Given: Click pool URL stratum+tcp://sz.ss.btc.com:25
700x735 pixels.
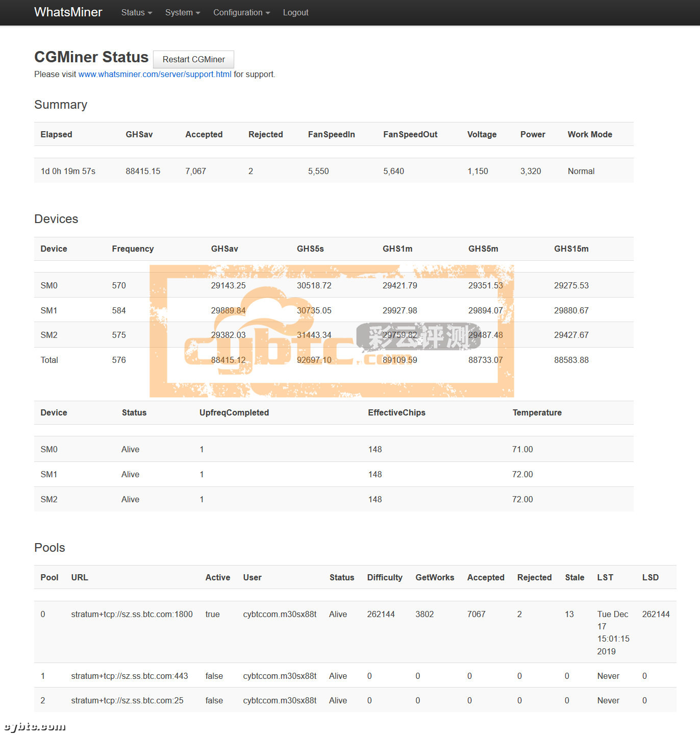Looking at the screenshot, I should coord(127,700).
